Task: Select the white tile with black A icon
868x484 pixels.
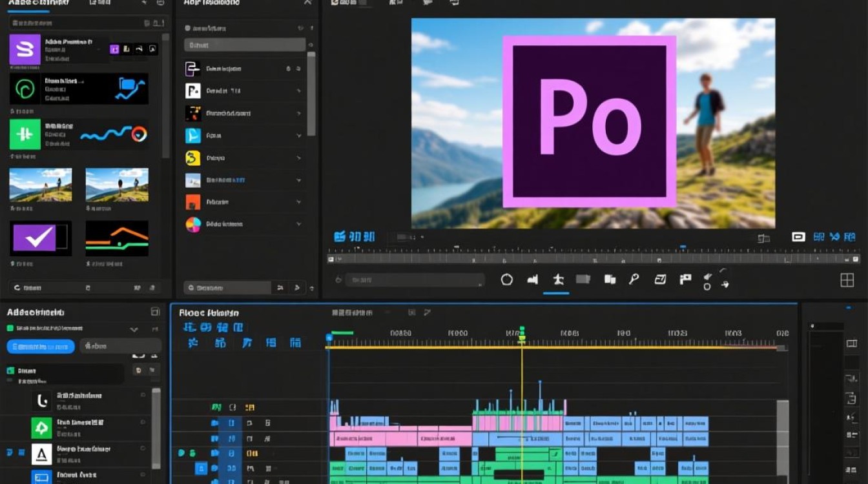Action: click(41, 454)
